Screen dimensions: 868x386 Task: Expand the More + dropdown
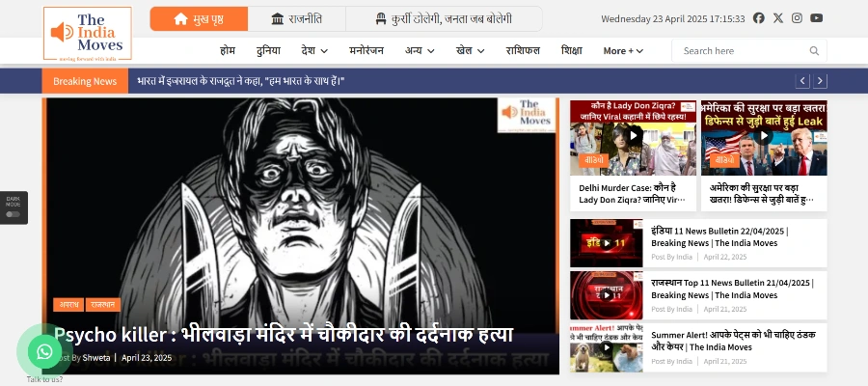click(x=623, y=51)
